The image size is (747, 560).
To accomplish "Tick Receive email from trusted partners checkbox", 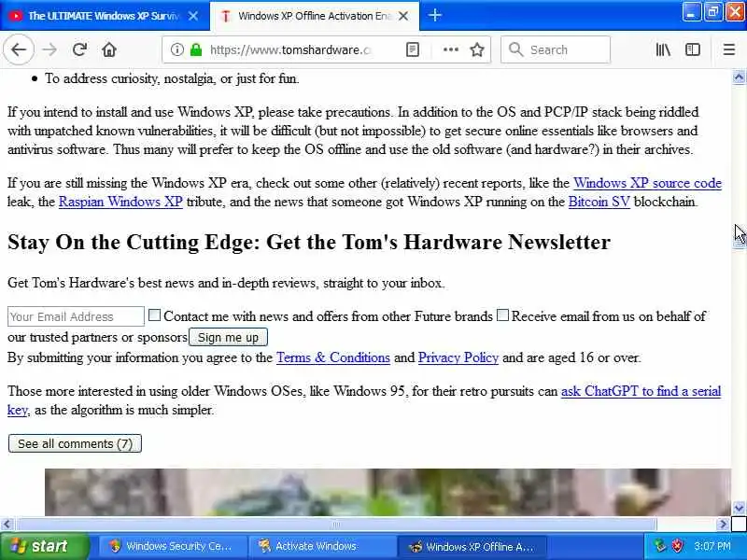I will 502,315.
